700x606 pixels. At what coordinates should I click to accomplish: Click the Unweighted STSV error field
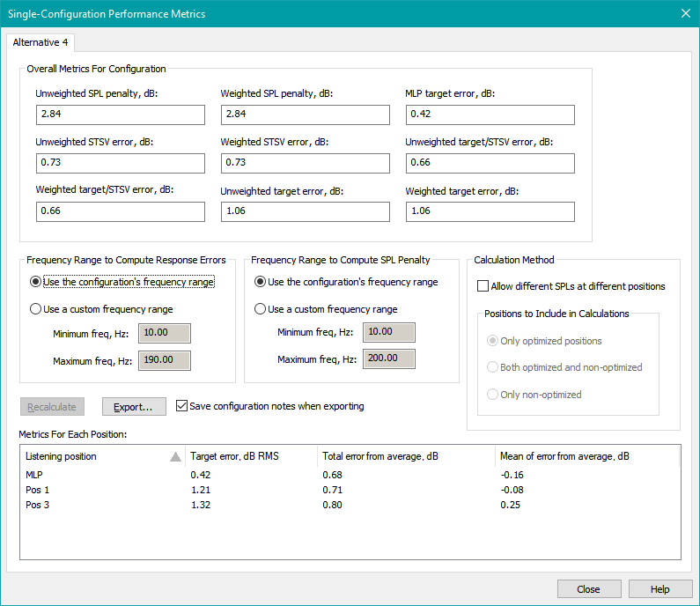121,163
